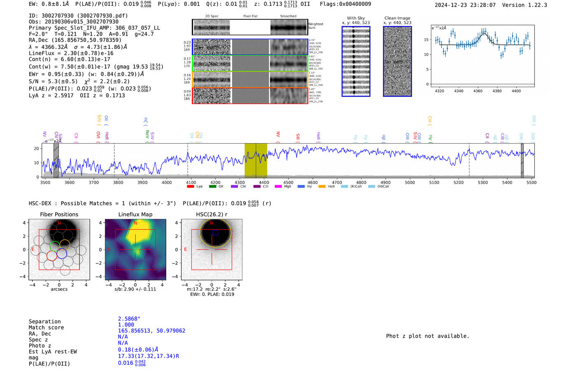Click the small blue square in HSC image
576x392 pixels.
point(215,232)
